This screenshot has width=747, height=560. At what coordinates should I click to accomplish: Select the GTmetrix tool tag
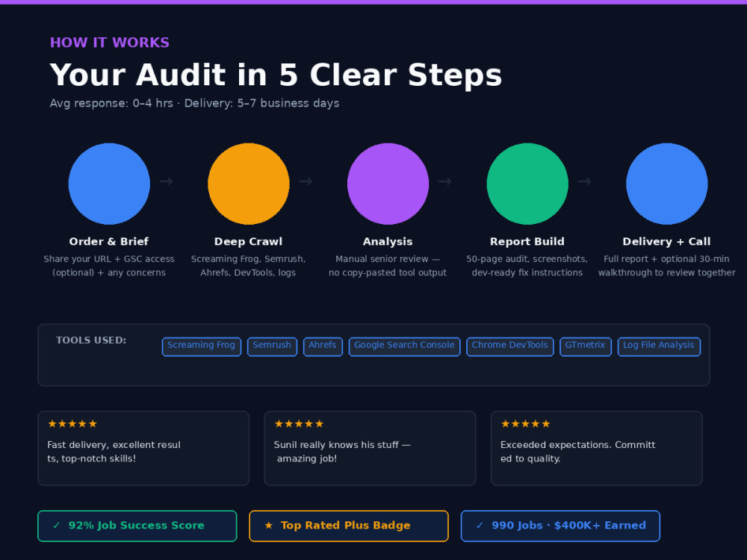586,346
